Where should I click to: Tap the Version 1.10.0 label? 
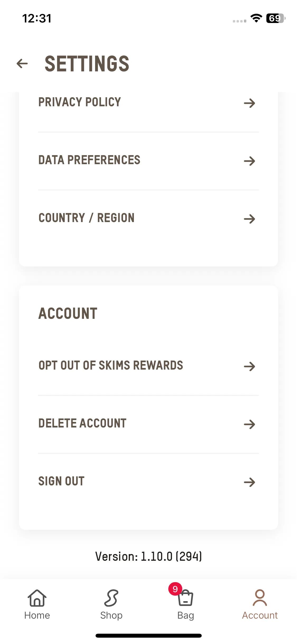149,556
